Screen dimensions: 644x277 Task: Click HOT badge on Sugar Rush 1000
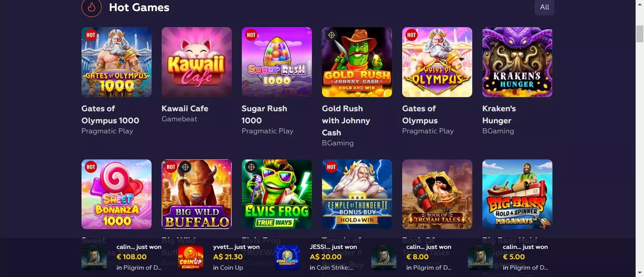pos(251,35)
